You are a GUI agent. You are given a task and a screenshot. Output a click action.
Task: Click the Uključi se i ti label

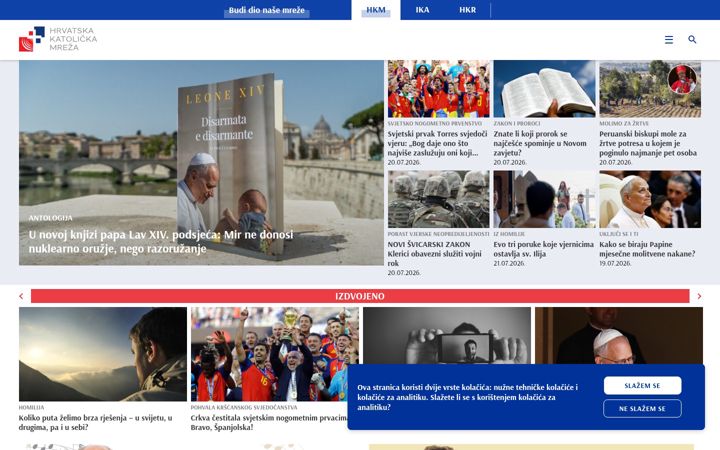pyautogui.click(x=619, y=234)
